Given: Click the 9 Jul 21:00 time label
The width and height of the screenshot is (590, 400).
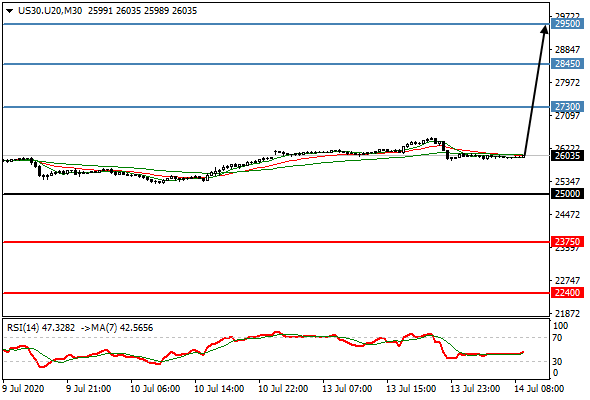Looking at the screenshot, I should click(88, 388).
